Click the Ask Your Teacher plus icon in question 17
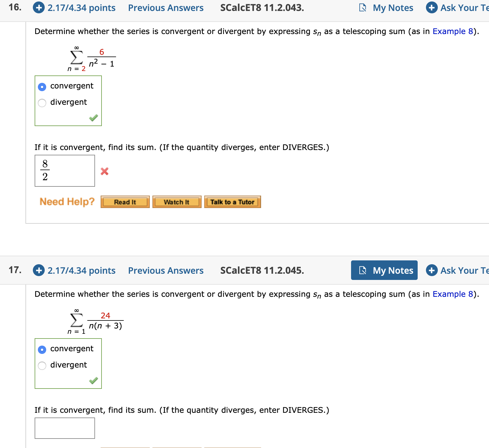Viewport: 489px width, 448px height. [x=432, y=270]
